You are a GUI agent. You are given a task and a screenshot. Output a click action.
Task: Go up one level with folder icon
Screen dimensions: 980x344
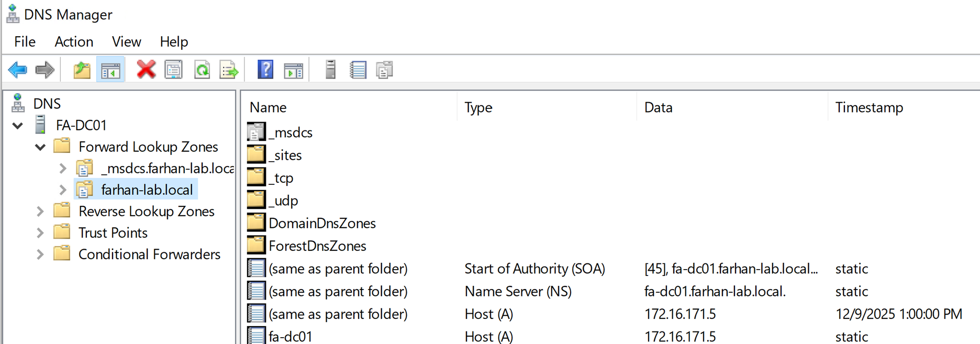tap(82, 70)
